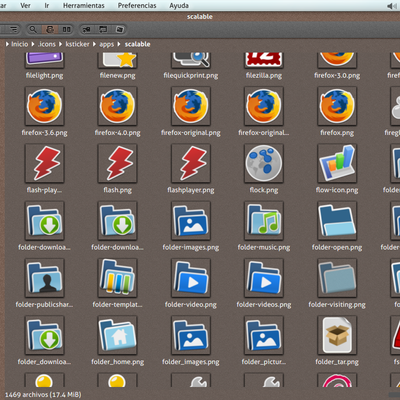Select the folder-videos.png icon
Image resolution: width=400 pixels, height=400 pixels.
264,278
